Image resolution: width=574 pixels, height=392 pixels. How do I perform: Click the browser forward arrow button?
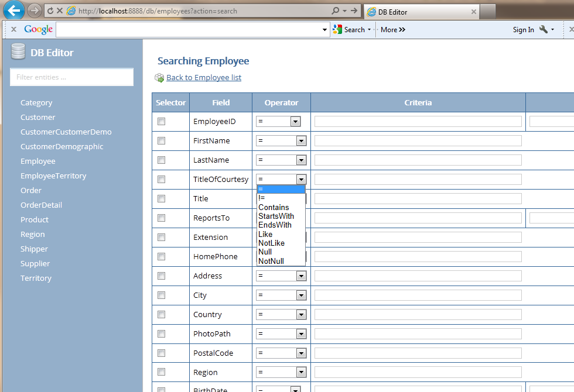[x=35, y=11]
